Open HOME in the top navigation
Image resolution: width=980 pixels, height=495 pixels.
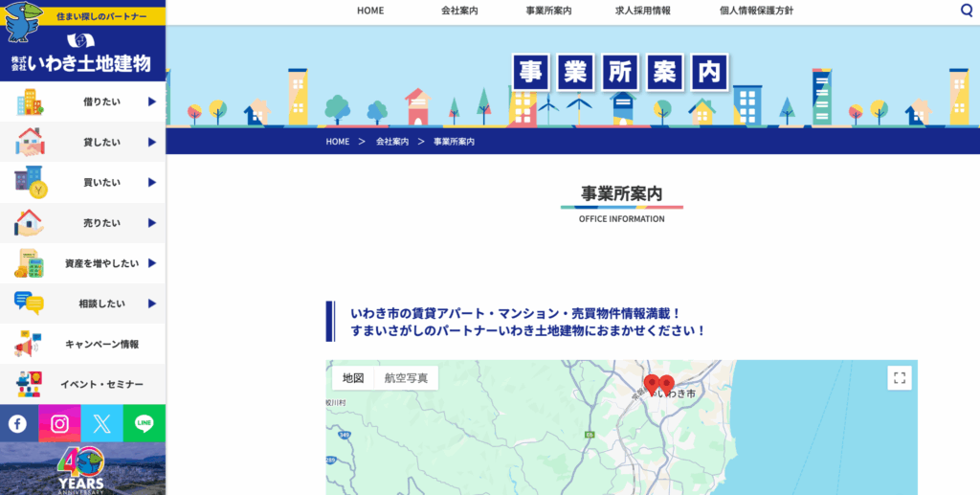click(370, 11)
